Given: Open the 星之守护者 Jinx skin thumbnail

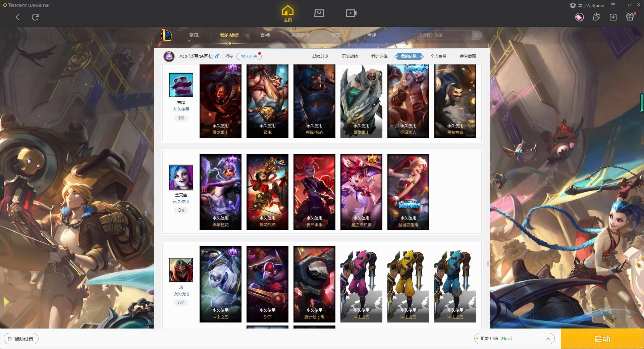Looking at the screenshot, I should (x=361, y=192).
